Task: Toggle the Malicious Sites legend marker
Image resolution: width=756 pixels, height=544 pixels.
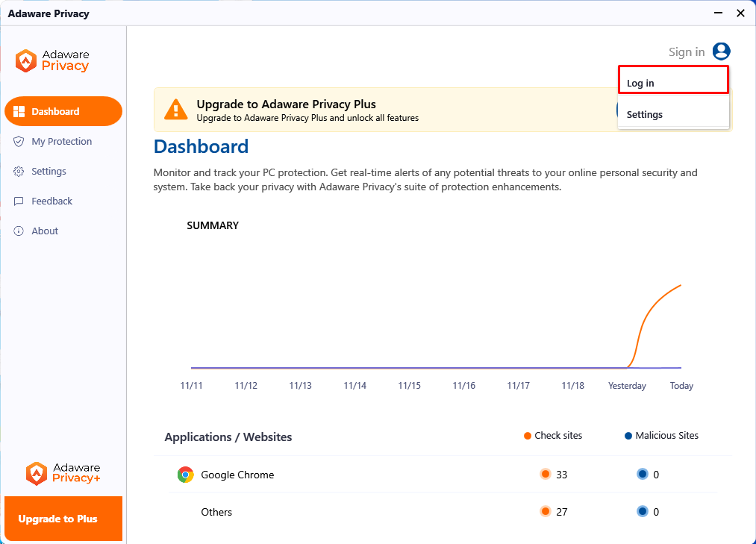Action: click(628, 435)
